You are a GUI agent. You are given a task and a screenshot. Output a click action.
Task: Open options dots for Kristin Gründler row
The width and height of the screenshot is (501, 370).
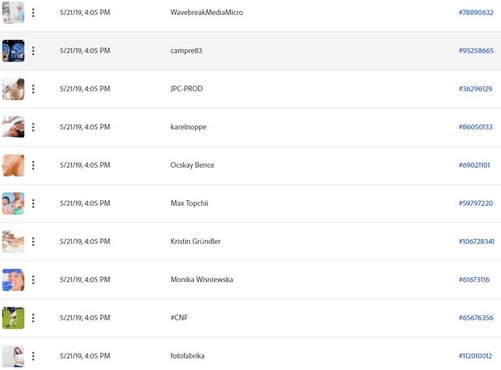point(33,242)
